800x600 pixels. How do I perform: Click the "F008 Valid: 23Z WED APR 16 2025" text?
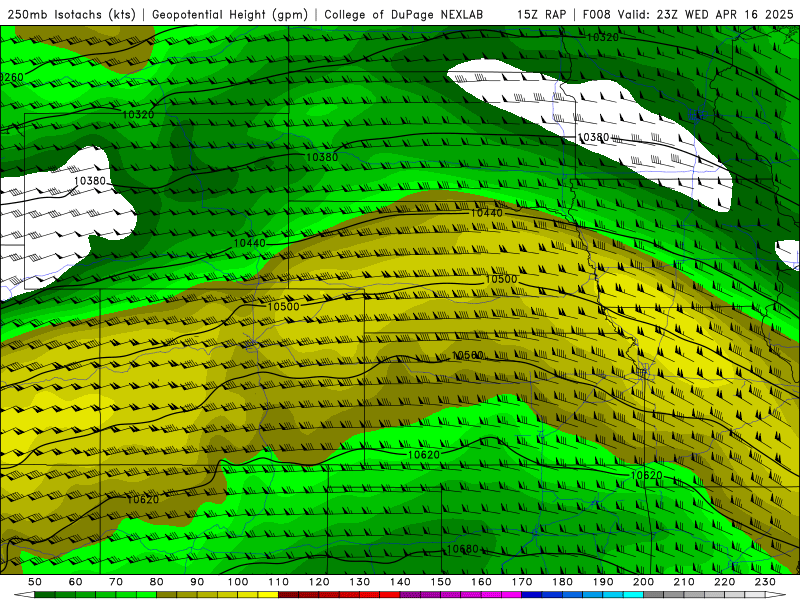[x=688, y=15]
